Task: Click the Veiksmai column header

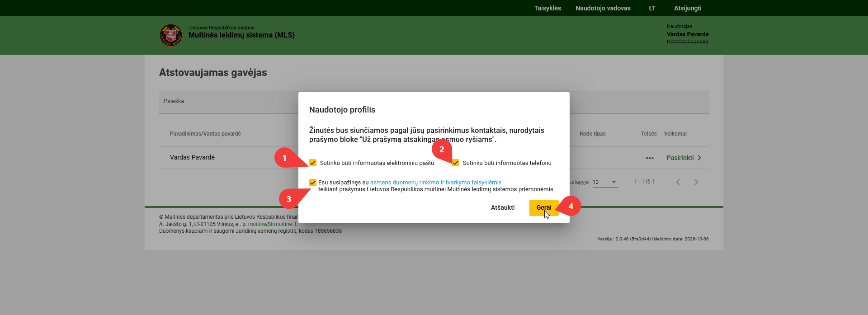Action: pyautogui.click(x=675, y=134)
